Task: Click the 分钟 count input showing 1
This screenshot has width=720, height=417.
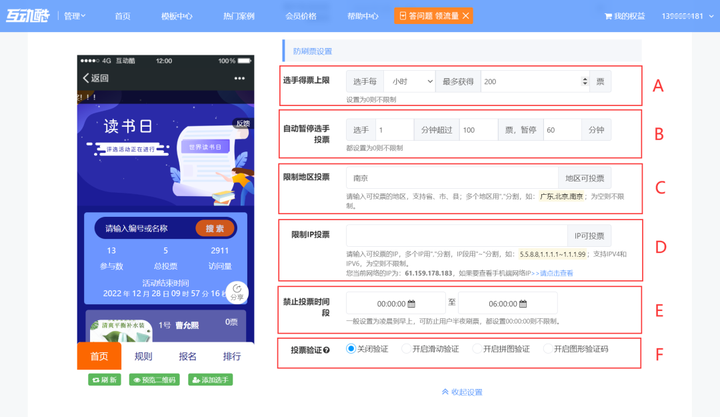Action: point(395,130)
